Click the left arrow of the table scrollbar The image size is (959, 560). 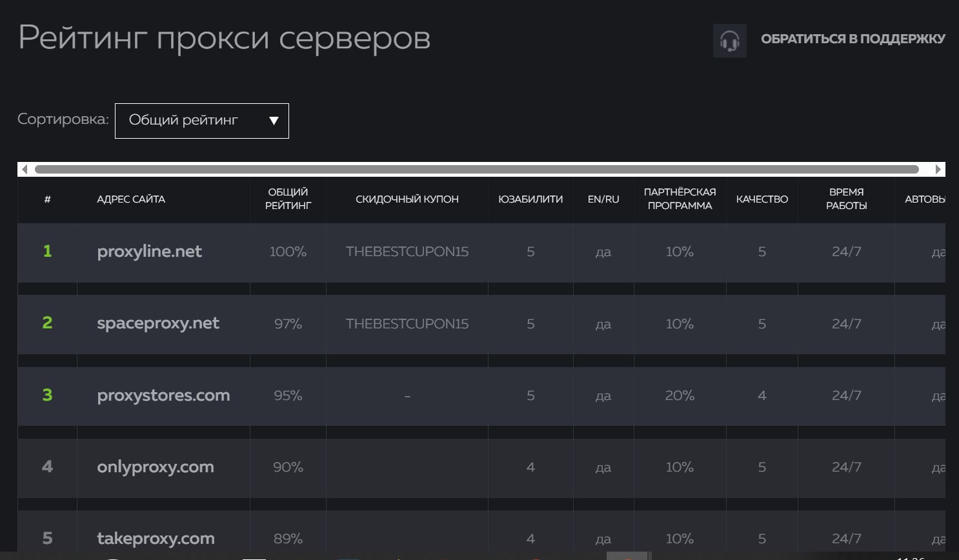[25, 170]
